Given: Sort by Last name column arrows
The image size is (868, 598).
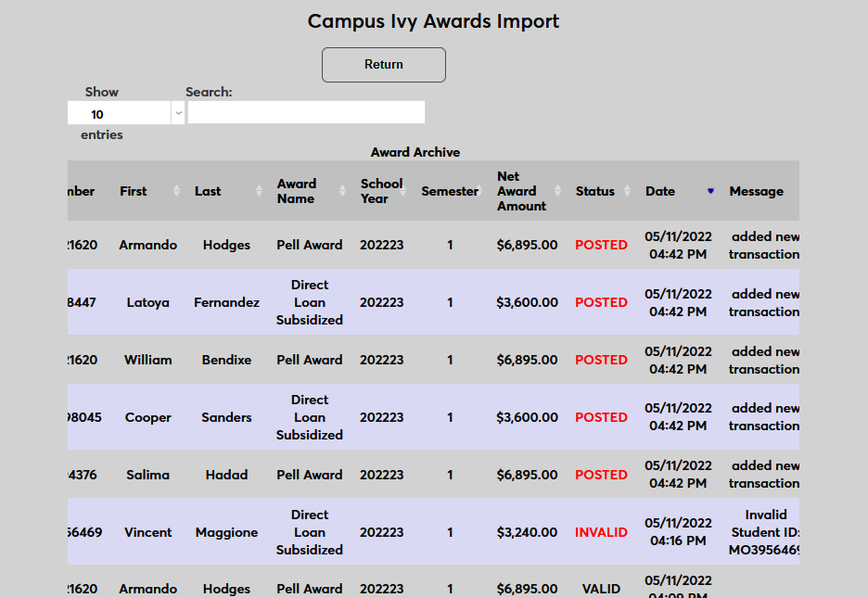Looking at the screenshot, I should tap(259, 191).
